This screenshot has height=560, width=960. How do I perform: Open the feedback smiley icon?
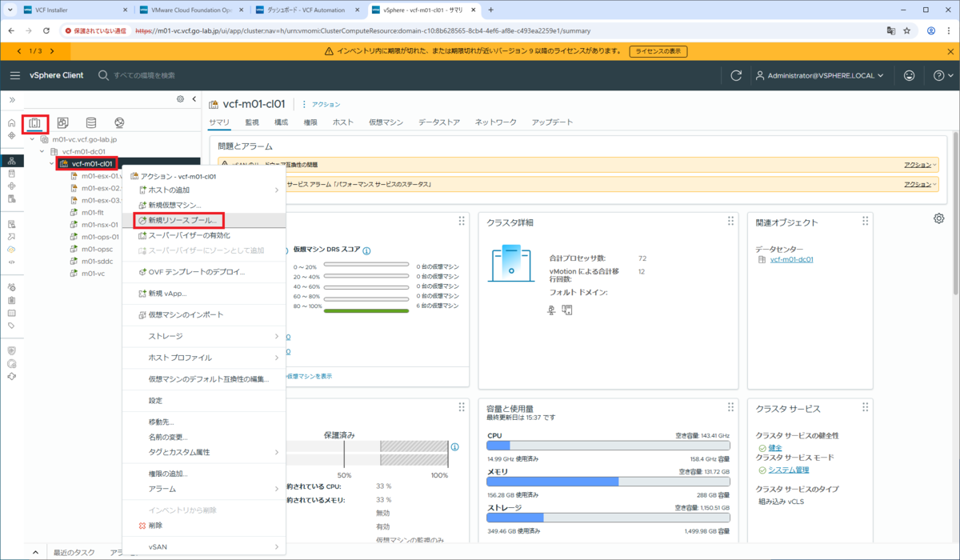909,75
